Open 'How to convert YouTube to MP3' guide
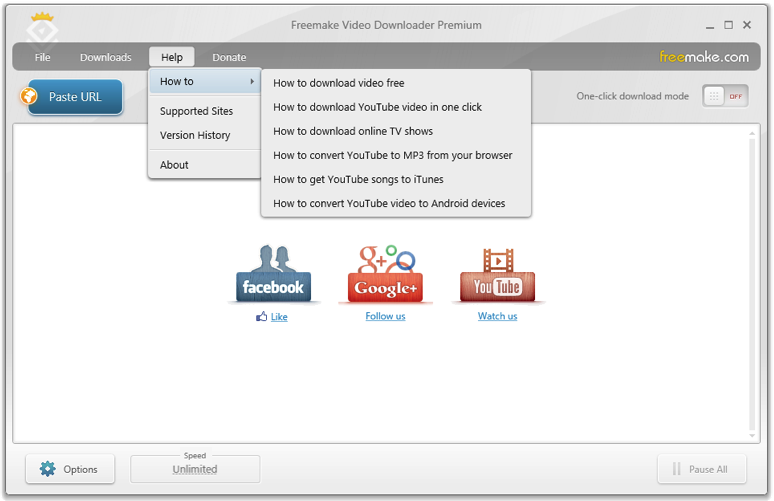The height and width of the screenshot is (501, 774). (x=396, y=155)
